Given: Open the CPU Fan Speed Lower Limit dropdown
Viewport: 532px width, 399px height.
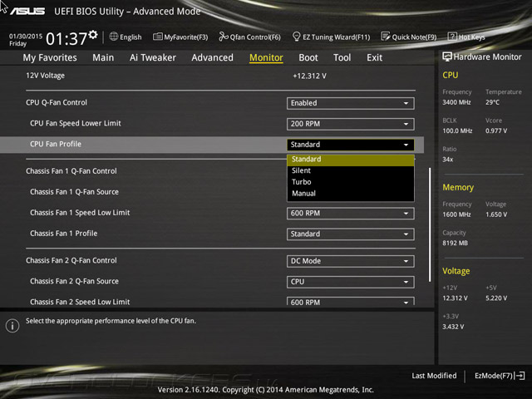Looking at the screenshot, I should point(351,124).
